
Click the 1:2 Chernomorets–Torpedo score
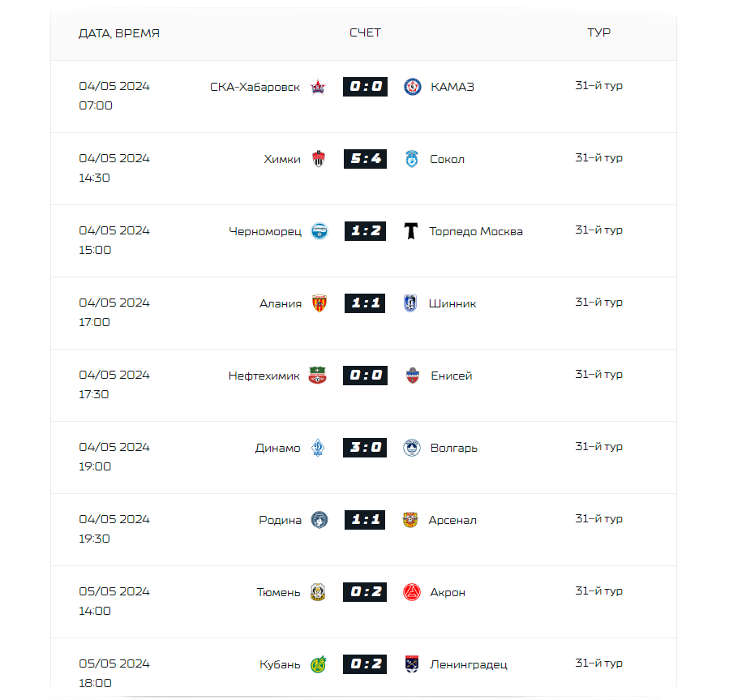[x=366, y=231]
